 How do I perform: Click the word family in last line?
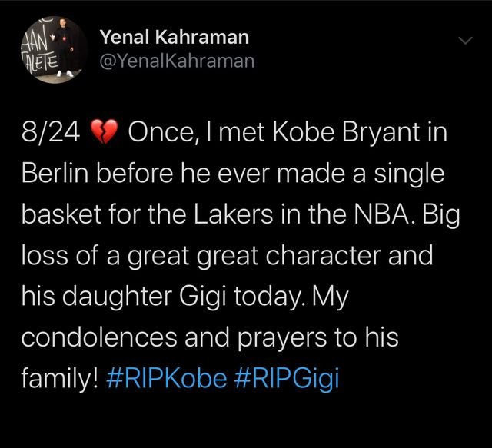(x=57, y=378)
